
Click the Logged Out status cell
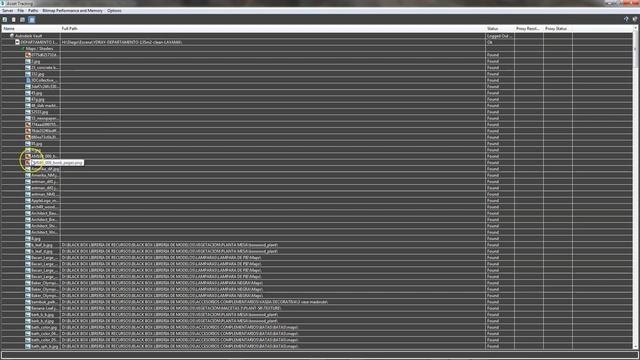coord(500,36)
